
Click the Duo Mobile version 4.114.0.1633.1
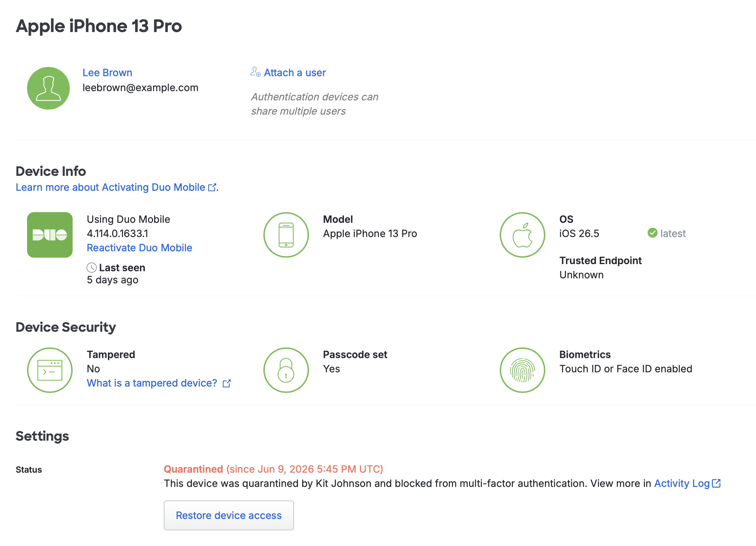click(x=117, y=233)
